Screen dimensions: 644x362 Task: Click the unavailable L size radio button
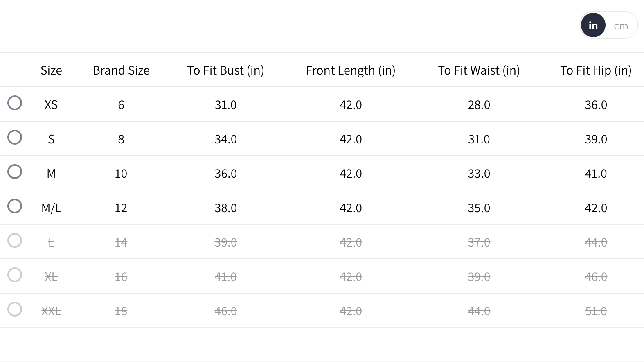pos(15,240)
